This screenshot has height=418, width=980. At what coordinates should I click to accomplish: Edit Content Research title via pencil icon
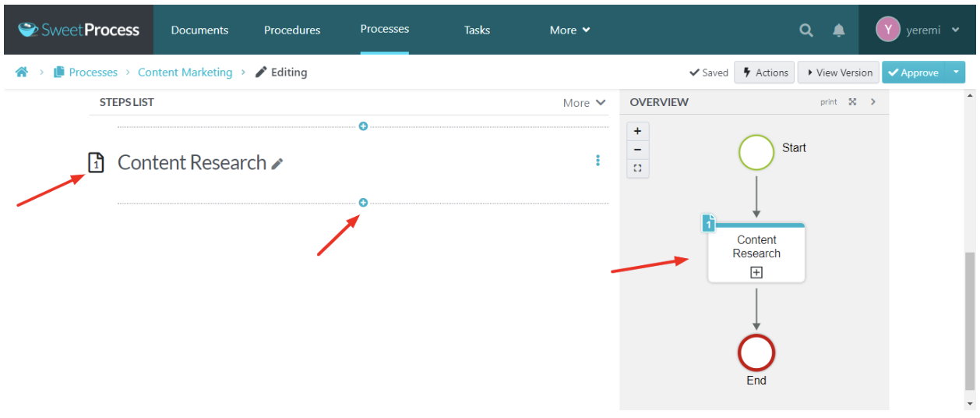pos(277,164)
